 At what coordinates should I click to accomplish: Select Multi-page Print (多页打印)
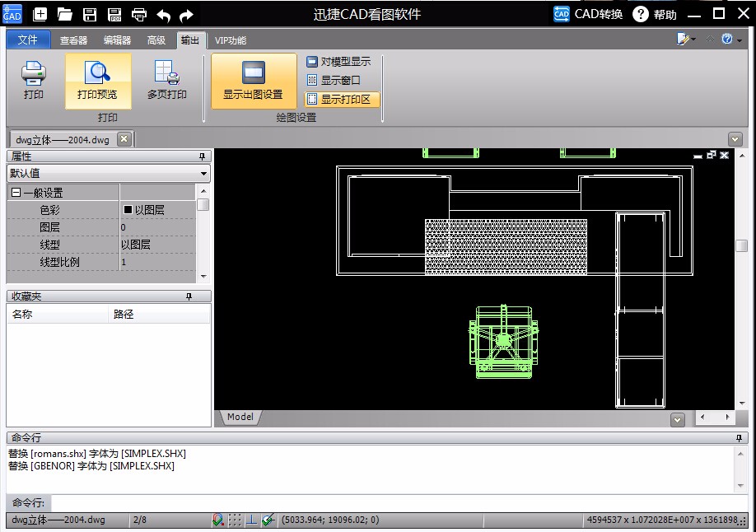coord(166,80)
